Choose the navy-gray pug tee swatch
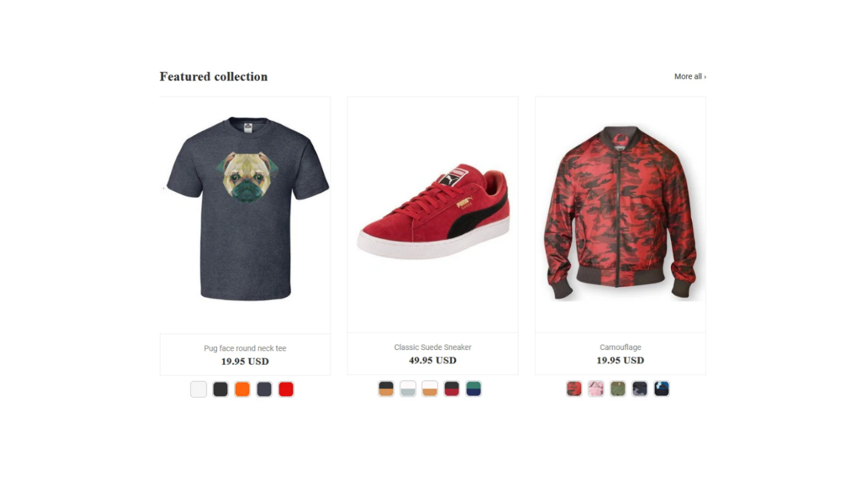This screenshot has height=486, width=868. coord(264,390)
